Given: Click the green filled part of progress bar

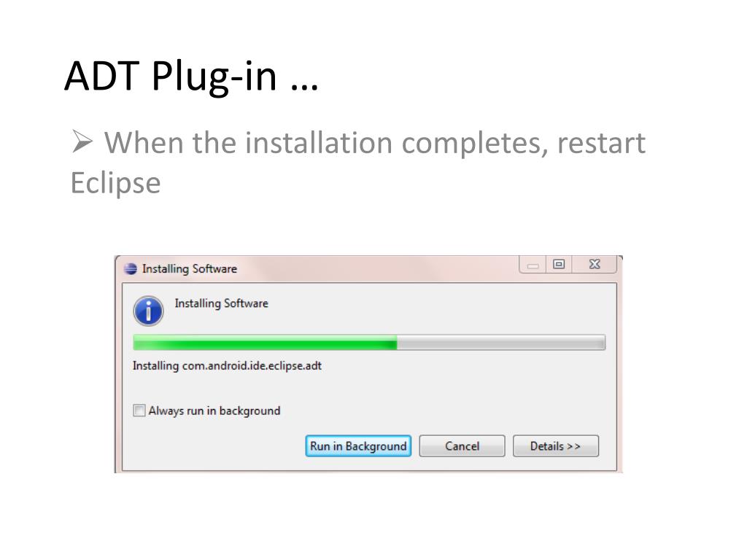Looking at the screenshot, I should coord(265,343).
